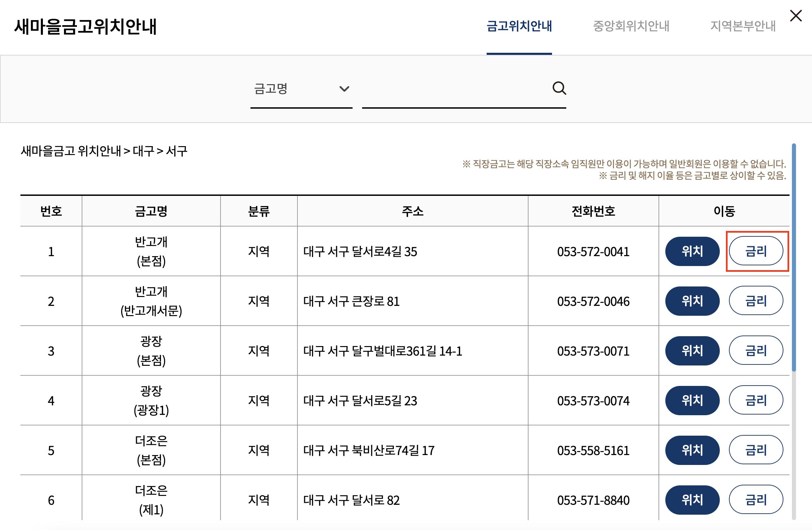Click the 이동 column header
Screen dimensions: 812x530
724,211
